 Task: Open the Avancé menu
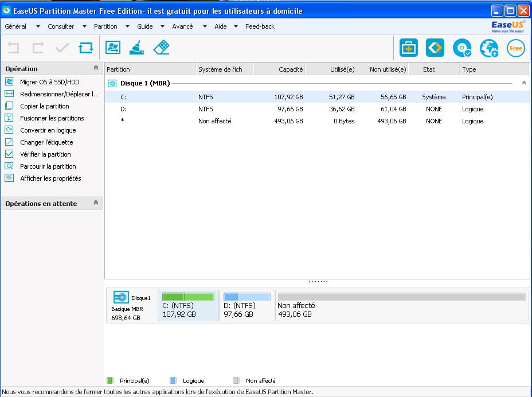[x=182, y=26]
